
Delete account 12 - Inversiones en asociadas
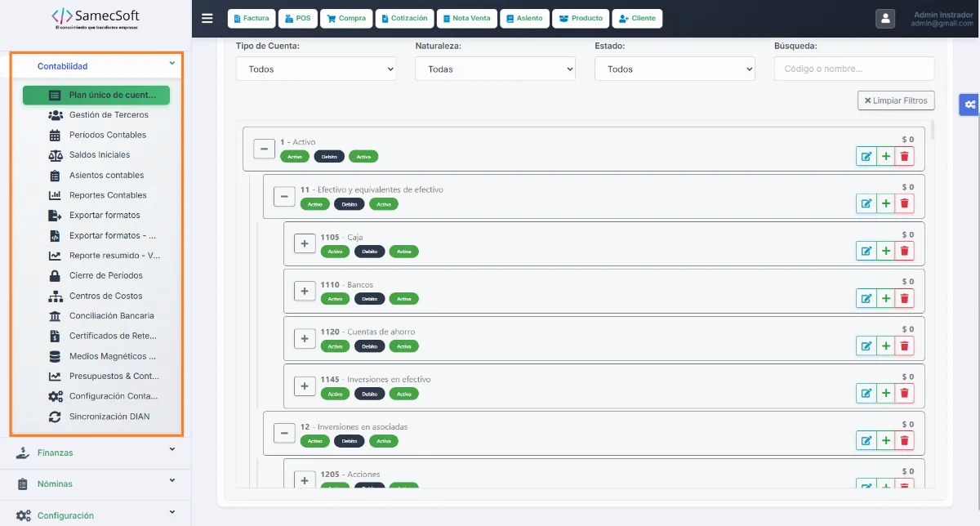[x=904, y=440]
